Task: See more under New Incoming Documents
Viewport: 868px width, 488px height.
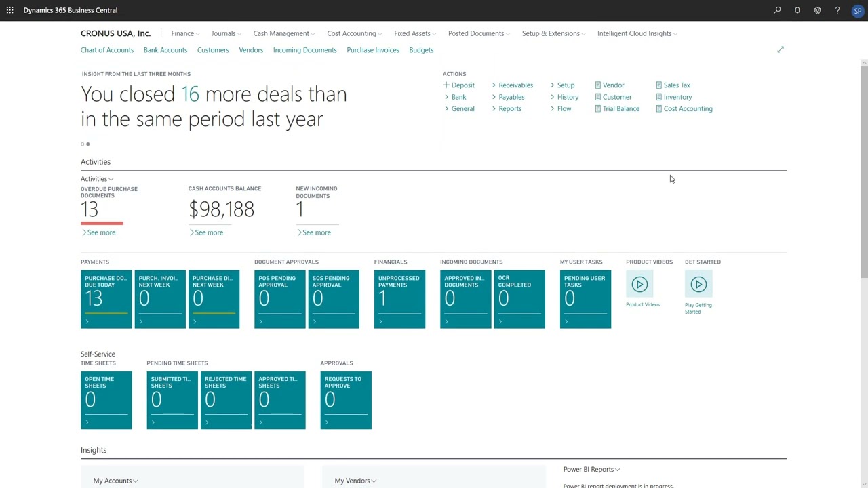Action: pyautogui.click(x=314, y=232)
